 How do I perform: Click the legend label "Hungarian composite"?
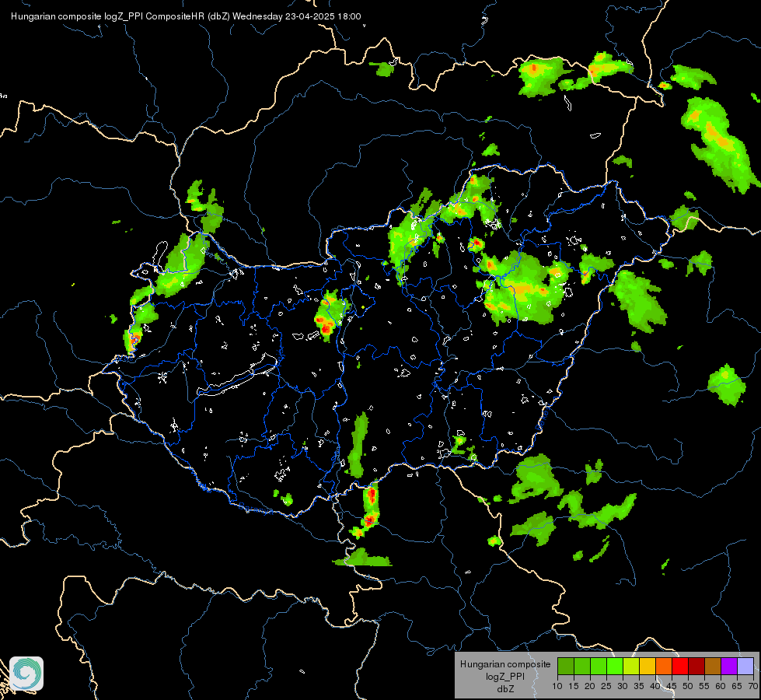click(505, 664)
